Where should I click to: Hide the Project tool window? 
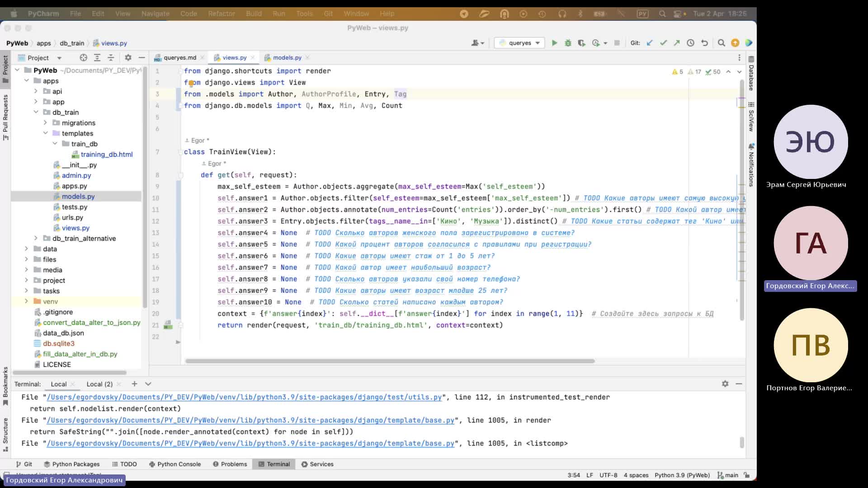[x=142, y=57]
